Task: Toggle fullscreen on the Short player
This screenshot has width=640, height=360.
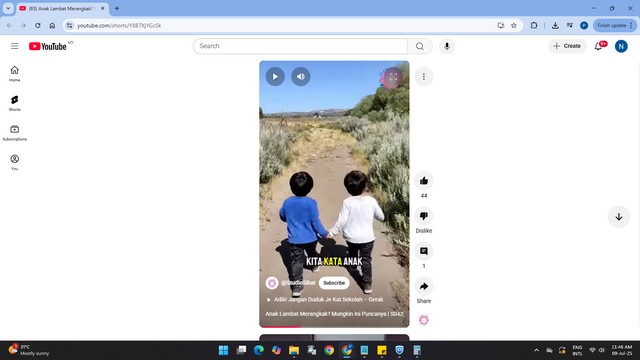Action: tap(393, 77)
